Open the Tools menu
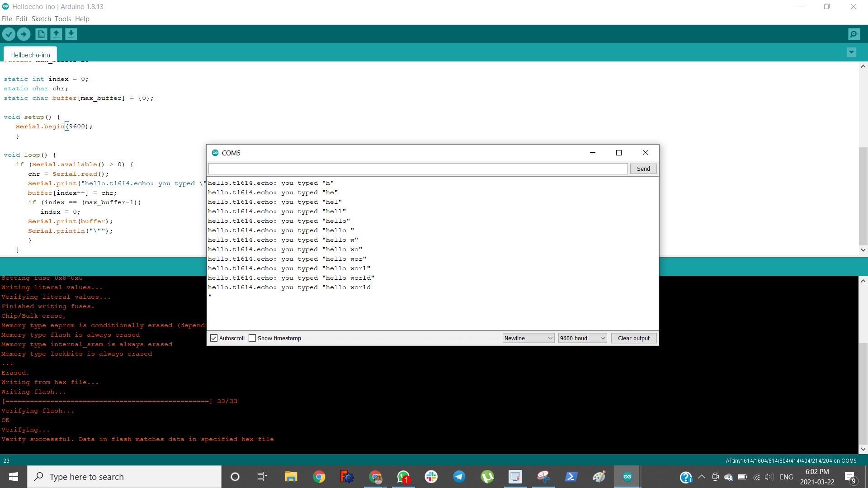Viewport: 868px width, 488px height. [x=63, y=19]
